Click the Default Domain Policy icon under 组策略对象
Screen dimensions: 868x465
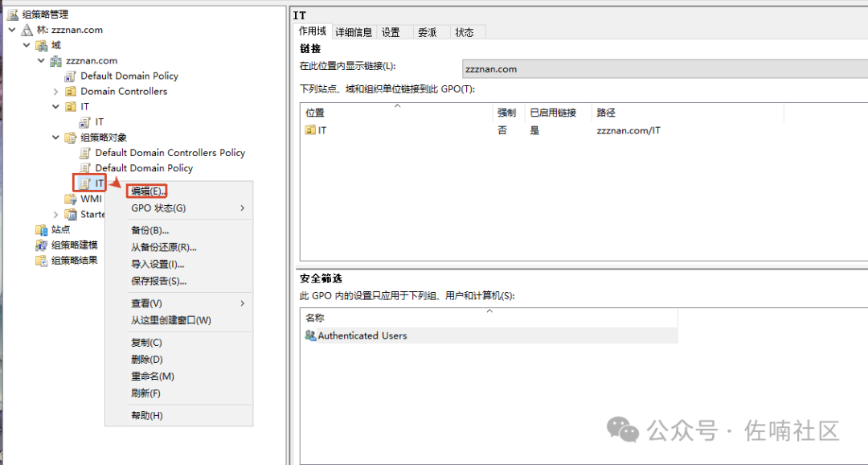84,168
